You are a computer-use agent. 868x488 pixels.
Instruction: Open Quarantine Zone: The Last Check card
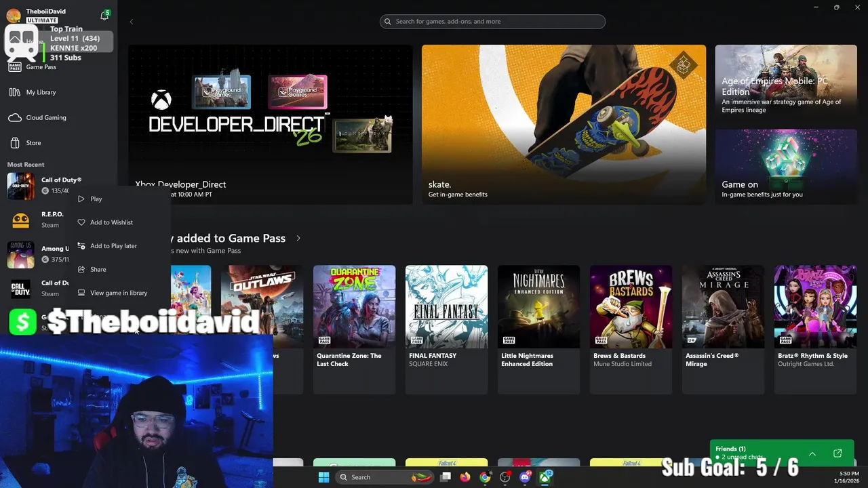point(354,329)
